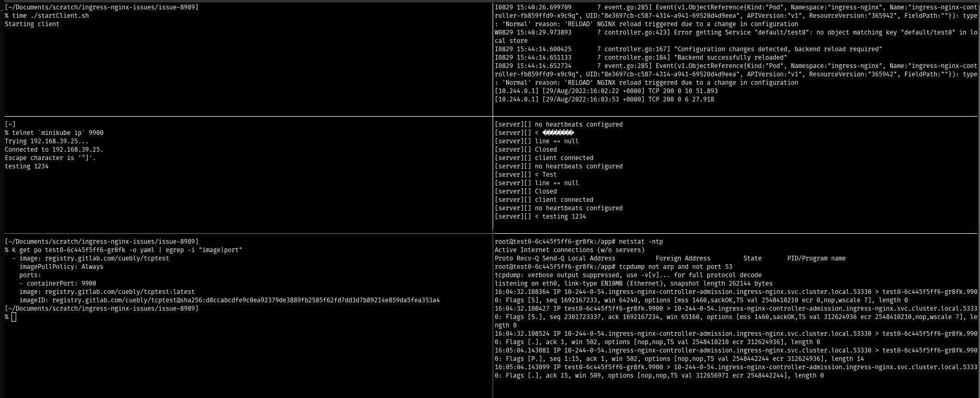Click the 16:05:04.143099 tcpdump packet line
Image resolution: width=980 pixels, height=398 pixels.
pyautogui.click(x=736, y=371)
